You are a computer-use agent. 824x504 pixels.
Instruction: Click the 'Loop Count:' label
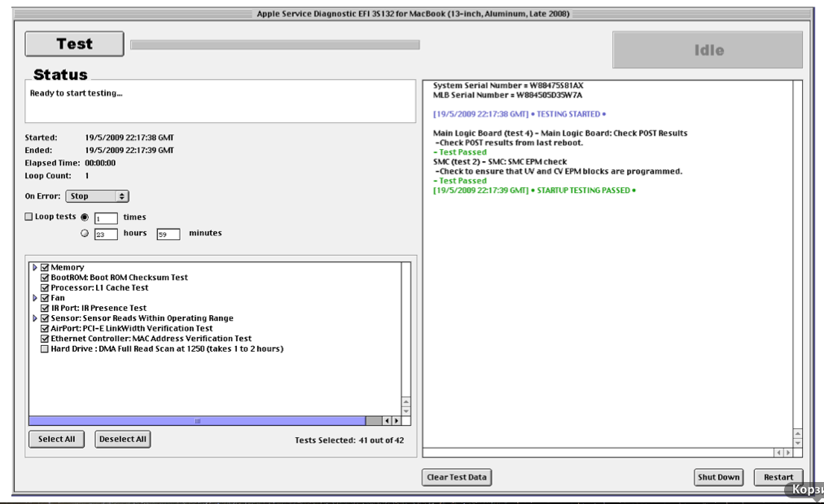click(x=48, y=176)
